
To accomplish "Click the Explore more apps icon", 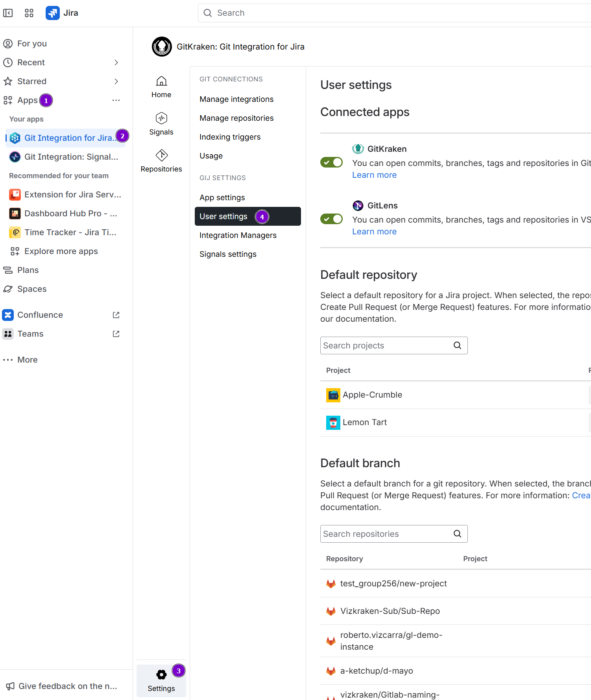I will (15, 251).
